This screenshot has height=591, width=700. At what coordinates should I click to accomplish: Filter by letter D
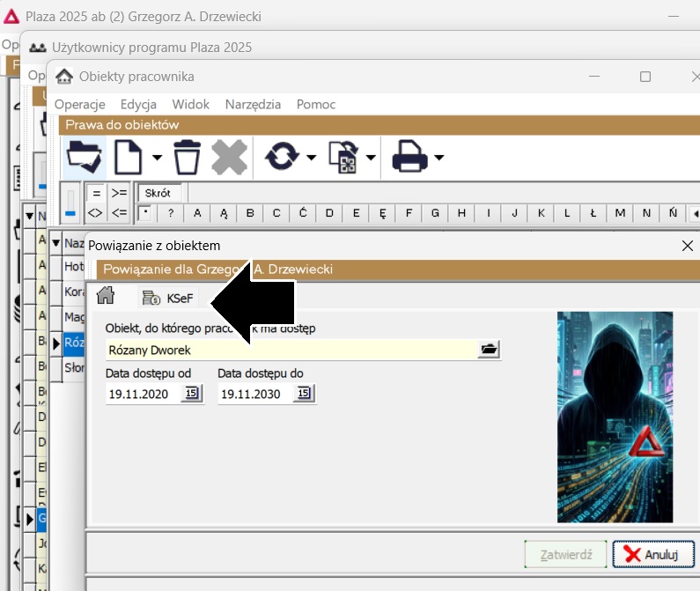point(329,213)
